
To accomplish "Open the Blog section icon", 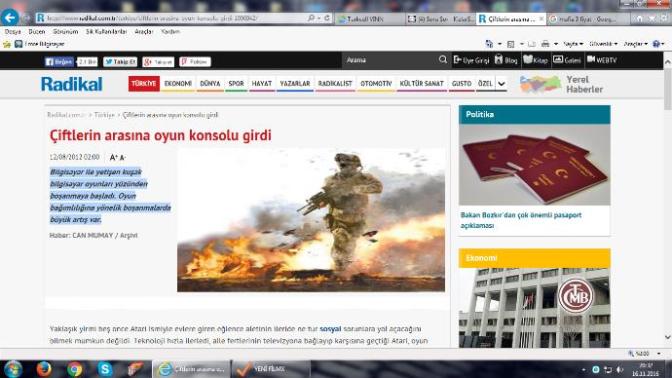I will click(506, 60).
